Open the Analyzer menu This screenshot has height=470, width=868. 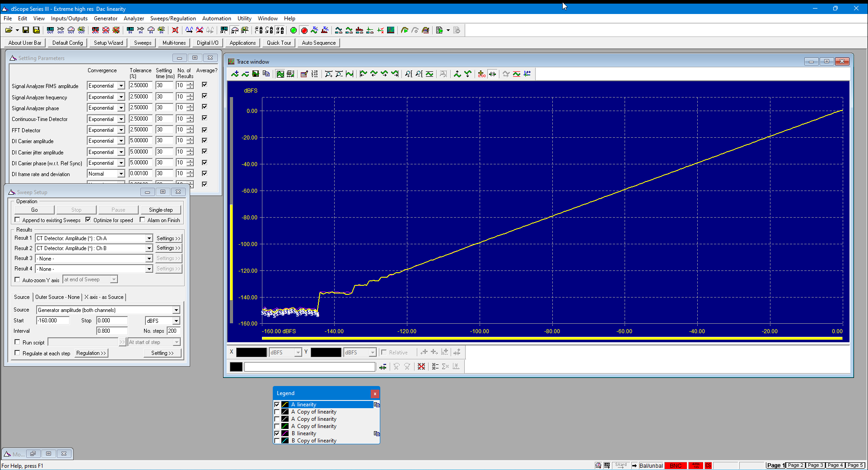tap(134, 19)
